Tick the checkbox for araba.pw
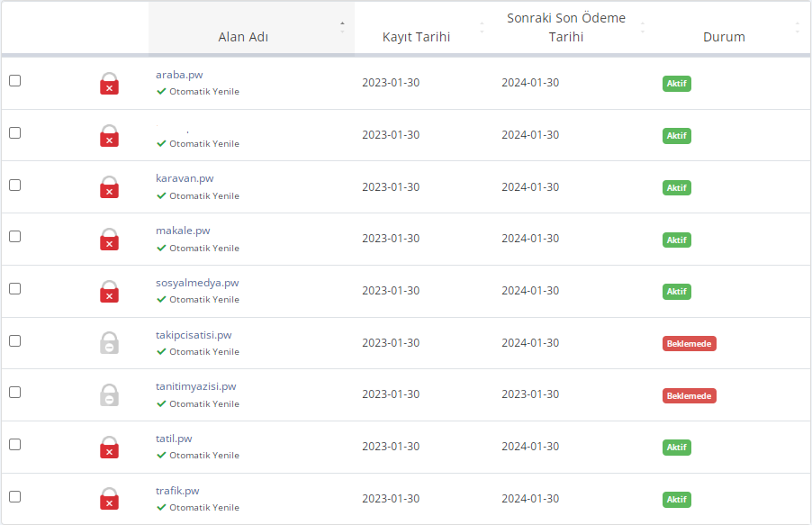This screenshot has height=525, width=812. pos(15,81)
